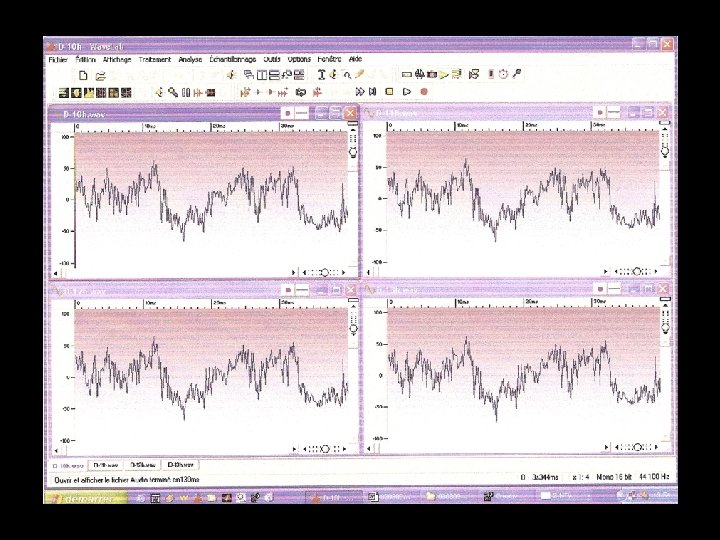Click the right scroll arrow in D-10h.wav window
720x540 pixels.
[x=294, y=273]
